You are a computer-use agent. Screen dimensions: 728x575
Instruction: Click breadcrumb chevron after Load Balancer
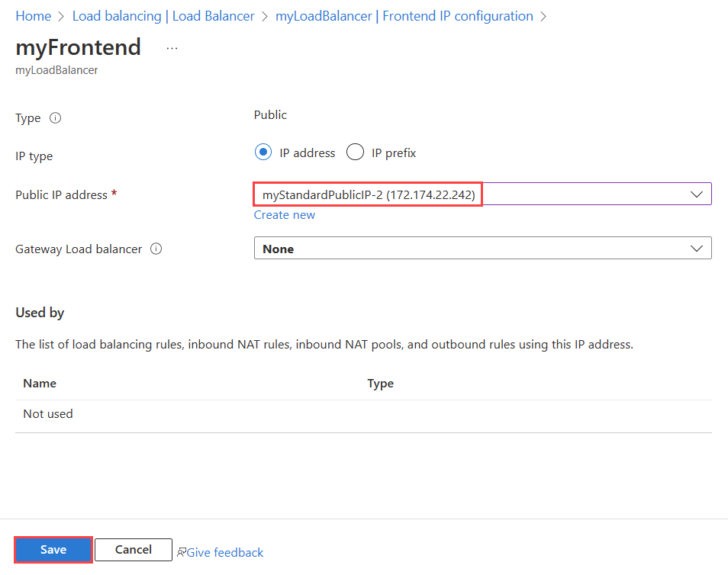[265, 17]
